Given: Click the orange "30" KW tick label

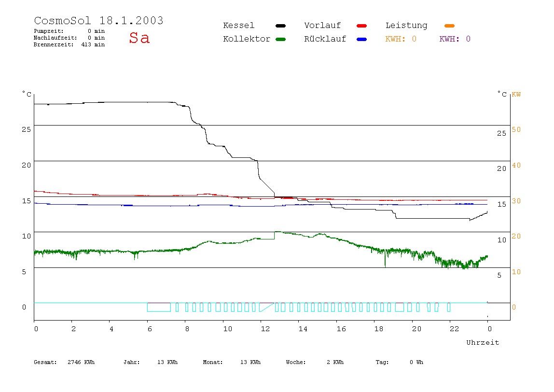Looking at the screenshot, I should click(x=516, y=201).
